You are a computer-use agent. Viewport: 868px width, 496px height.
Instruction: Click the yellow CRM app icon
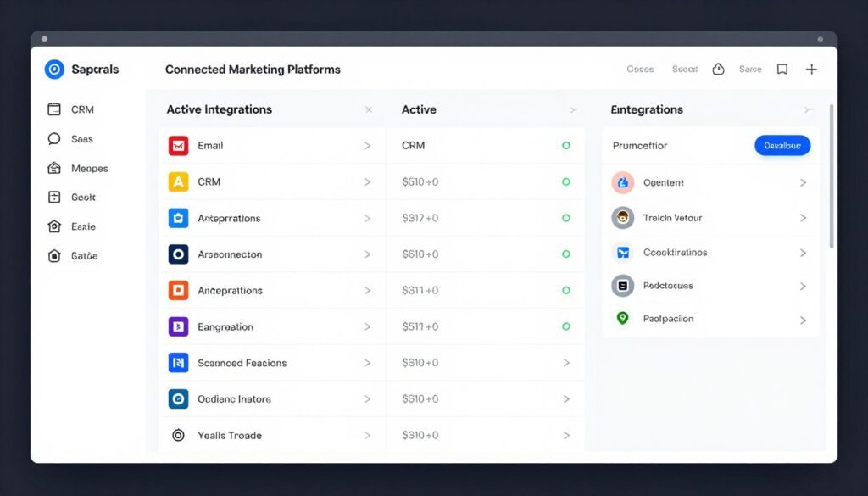[x=178, y=181]
